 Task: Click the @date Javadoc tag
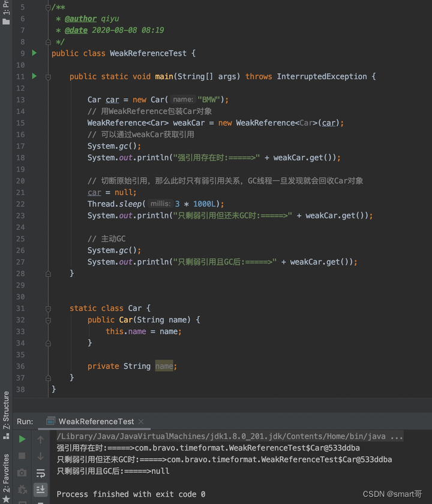pyautogui.click(x=76, y=30)
